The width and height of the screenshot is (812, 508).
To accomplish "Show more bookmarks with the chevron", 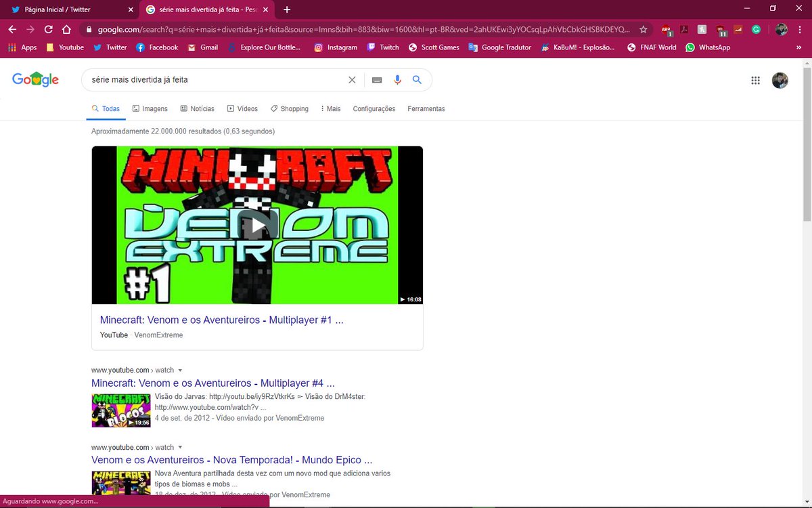I will (x=800, y=47).
